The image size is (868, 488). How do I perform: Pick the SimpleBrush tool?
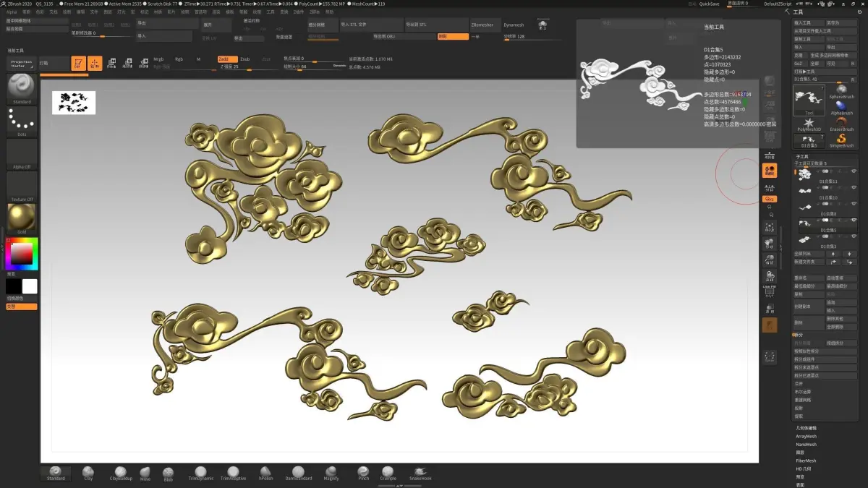841,141
